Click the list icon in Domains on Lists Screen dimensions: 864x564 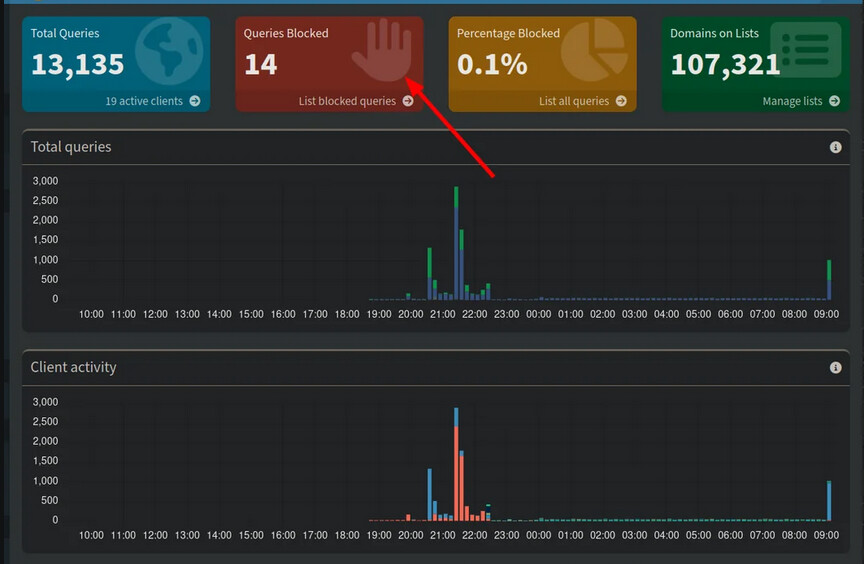coord(804,50)
